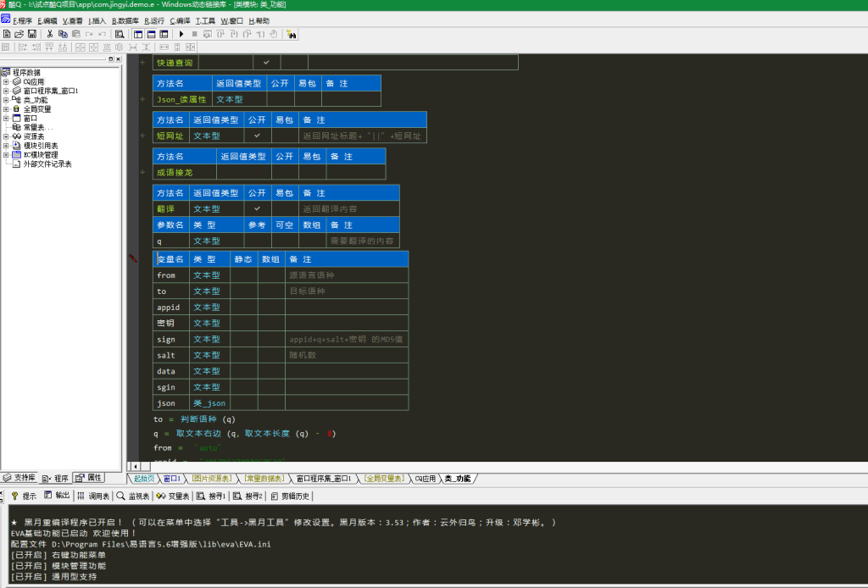Screen dimensions: 868x588
Task: Click the Open file toolbar icon
Action: click(x=19, y=34)
